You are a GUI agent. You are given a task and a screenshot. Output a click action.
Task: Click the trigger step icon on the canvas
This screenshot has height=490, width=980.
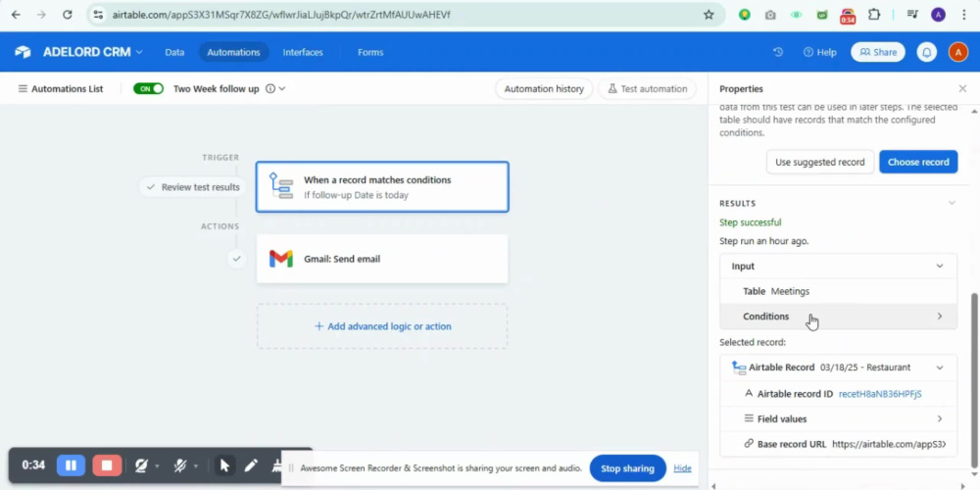pos(280,186)
